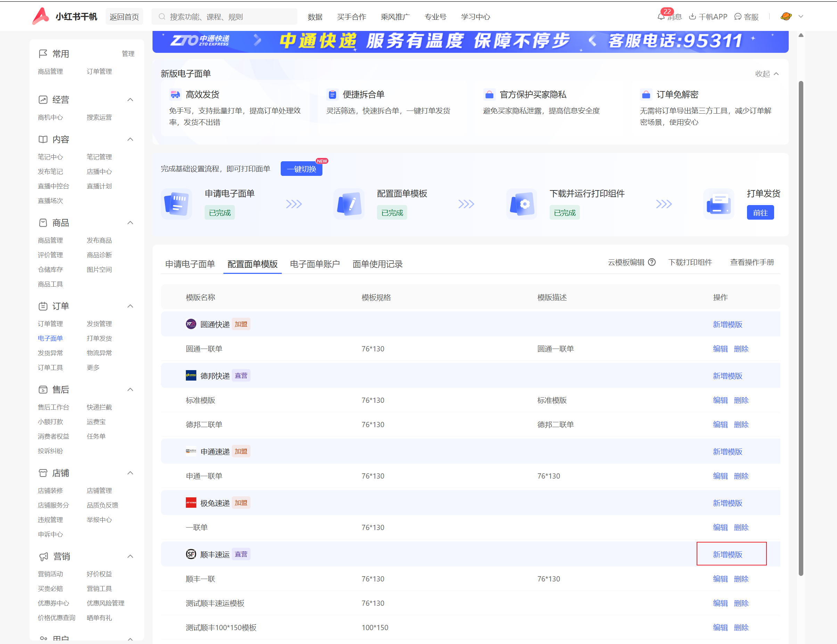Click the 极兔速递 logo icon
The height and width of the screenshot is (644, 837).
tap(191, 503)
